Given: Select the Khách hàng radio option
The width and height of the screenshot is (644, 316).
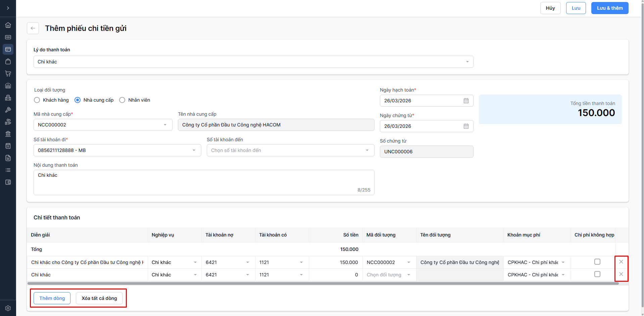Looking at the screenshot, I should pyautogui.click(x=37, y=100).
